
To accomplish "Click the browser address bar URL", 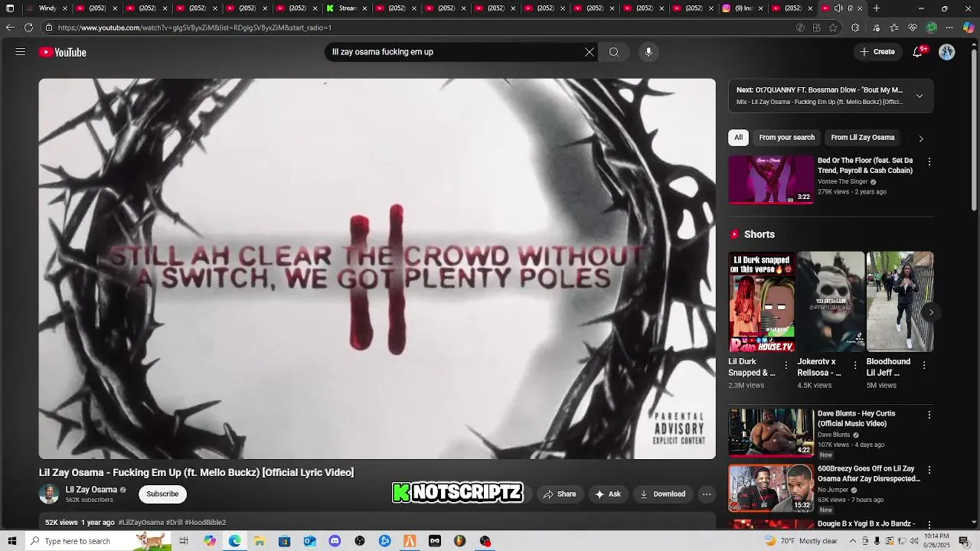I will tap(194, 28).
